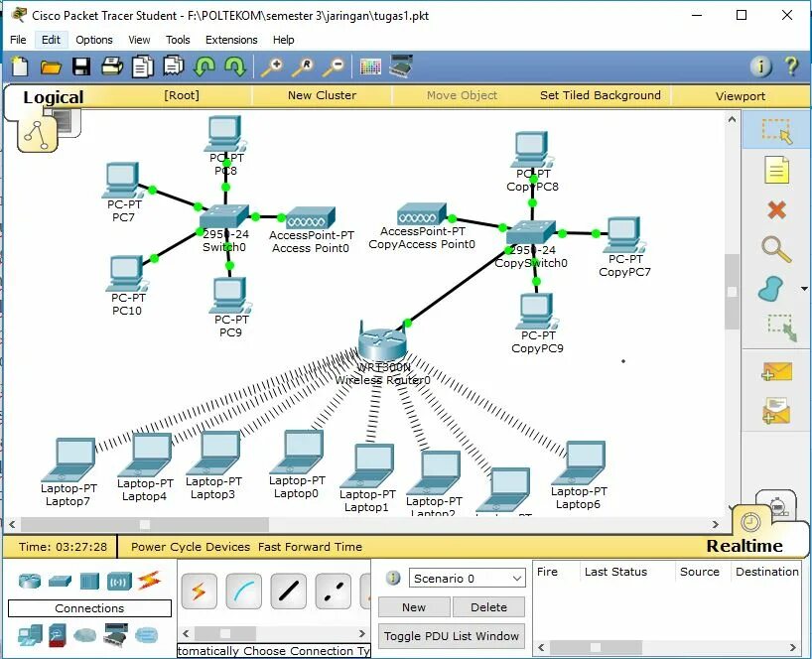Image resolution: width=812 pixels, height=659 pixels.
Task: Click the Print icon
Action: click(112, 66)
